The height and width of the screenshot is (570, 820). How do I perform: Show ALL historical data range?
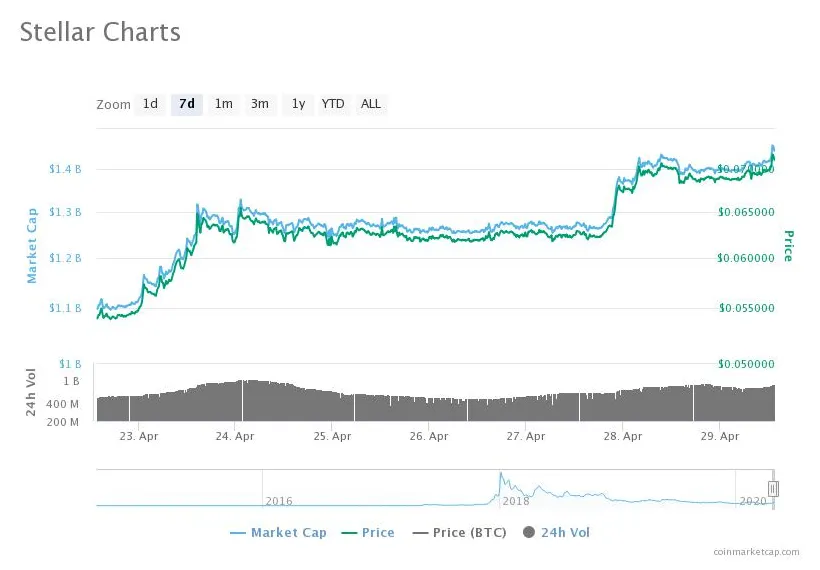coord(371,104)
